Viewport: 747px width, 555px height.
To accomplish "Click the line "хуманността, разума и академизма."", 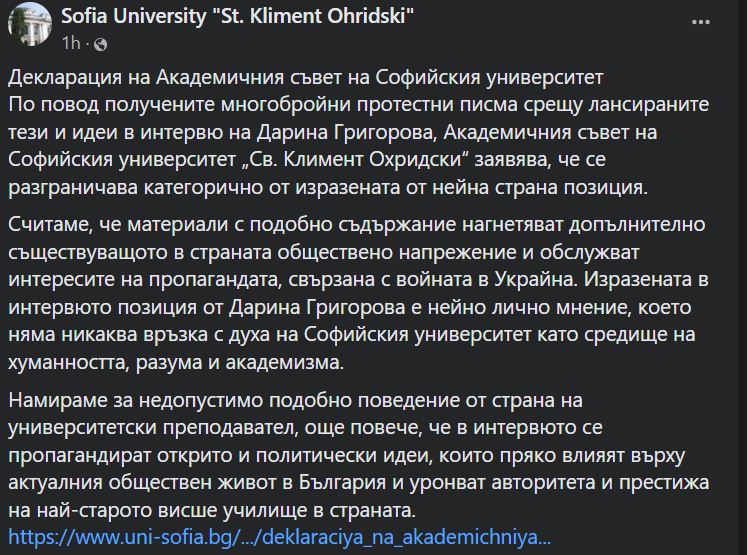I will pos(176,363).
